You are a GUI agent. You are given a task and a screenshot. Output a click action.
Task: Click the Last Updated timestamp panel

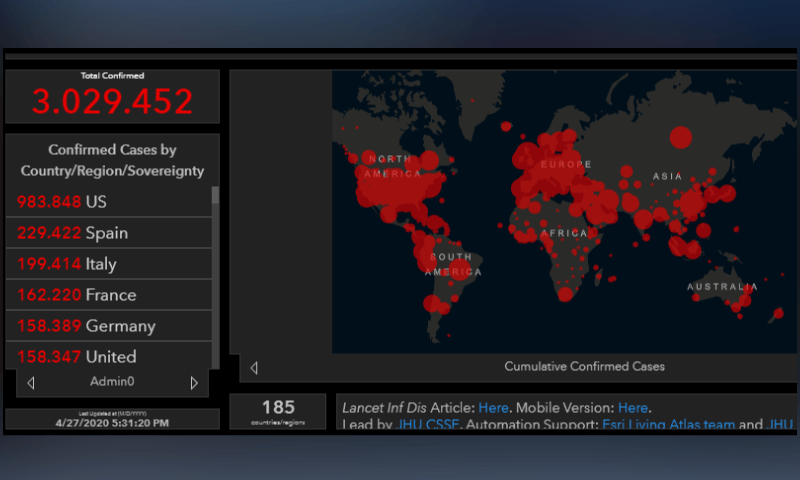[112, 419]
